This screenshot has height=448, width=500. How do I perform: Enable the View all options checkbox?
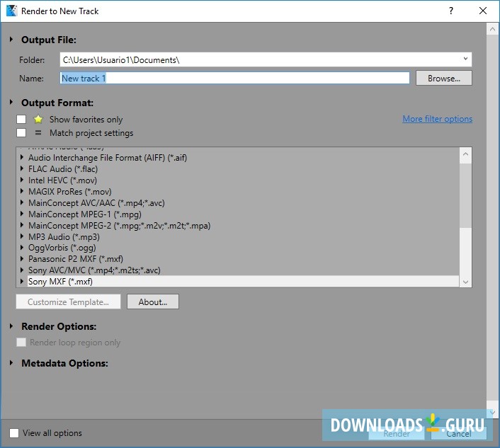pyautogui.click(x=14, y=433)
